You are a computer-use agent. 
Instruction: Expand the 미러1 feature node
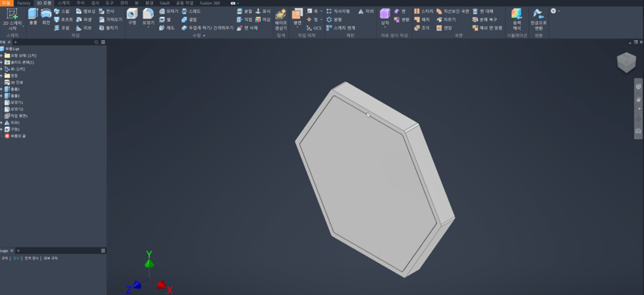tap(2, 123)
